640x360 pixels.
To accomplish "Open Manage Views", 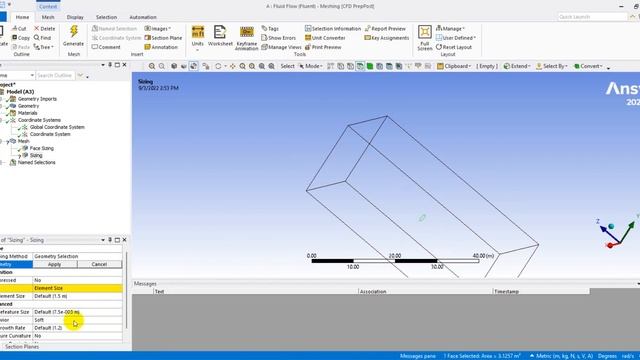I will pyautogui.click(x=281, y=47).
